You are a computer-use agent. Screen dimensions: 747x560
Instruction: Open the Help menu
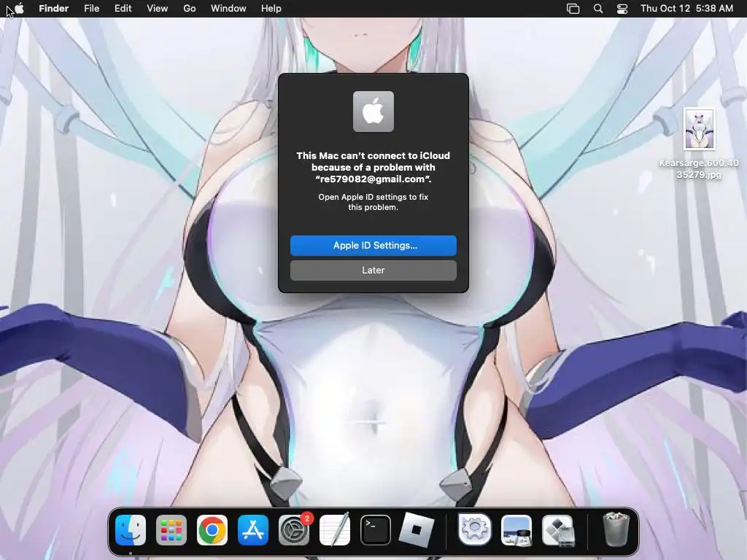click(271, 9)
